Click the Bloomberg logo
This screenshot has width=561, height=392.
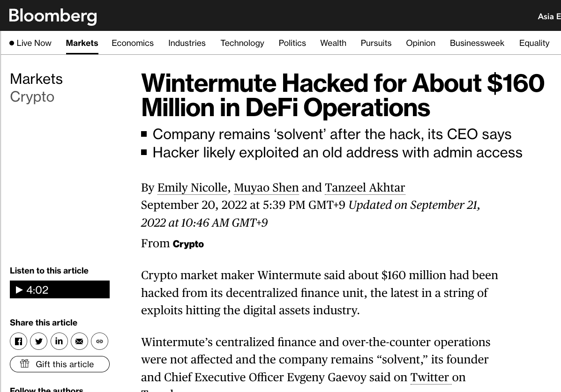[x=53, y=16]
